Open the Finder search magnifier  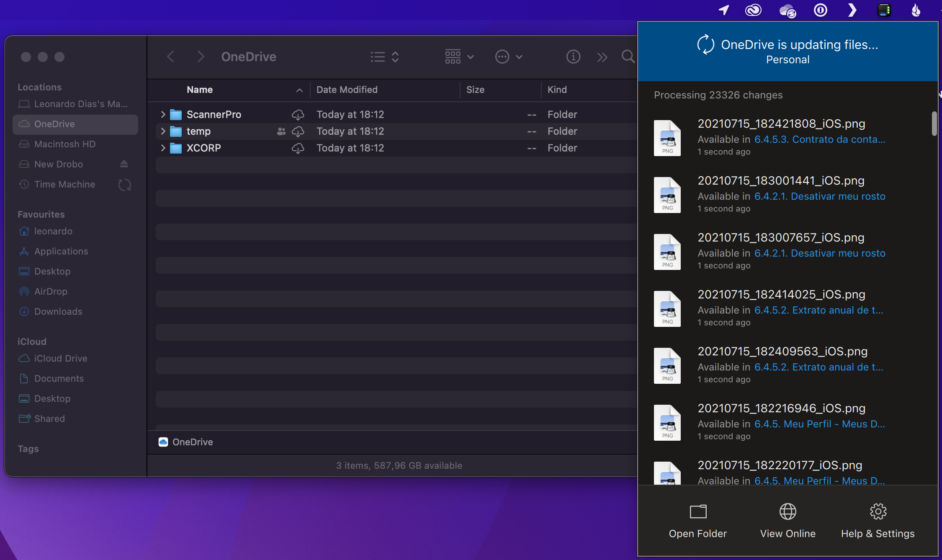628,57
